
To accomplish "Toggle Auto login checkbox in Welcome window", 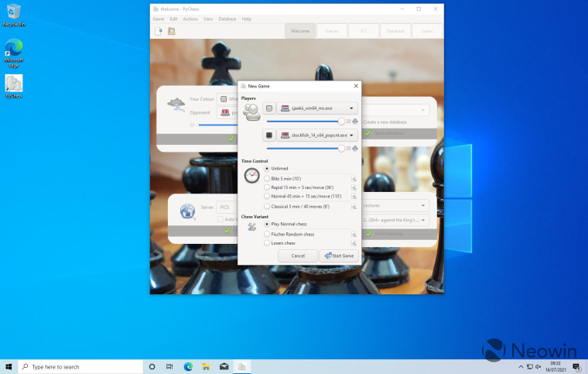I will [x=220, y=219].
